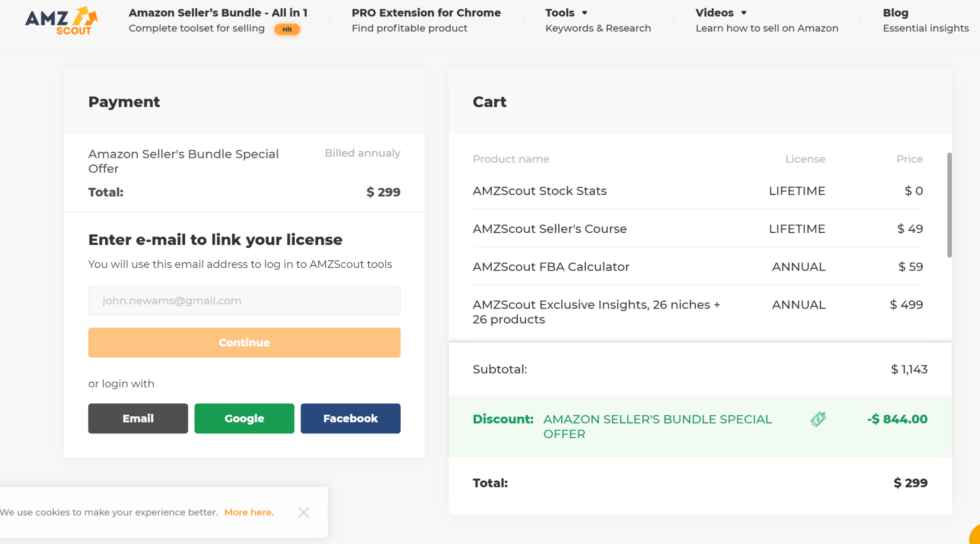Click the Continue button
This screenshot has height=544, width=980.
[x=244, y=342]
